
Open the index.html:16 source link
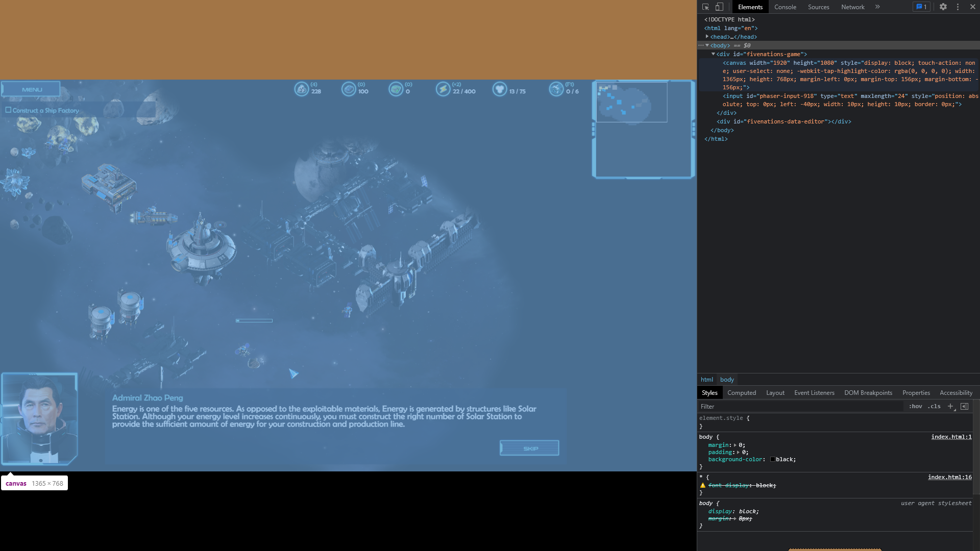pyautogui.click(x=949, y=478)
